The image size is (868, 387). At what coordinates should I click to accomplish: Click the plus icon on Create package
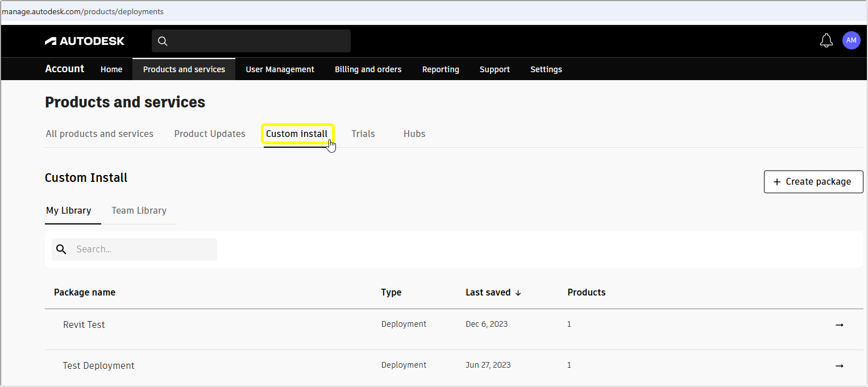[x=776, y=181]
